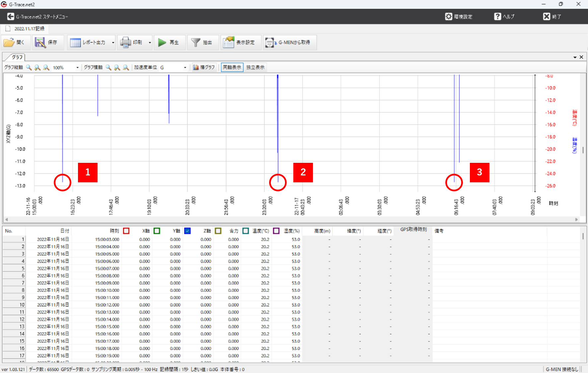Screen dimensions: 588x373
Task: Click the -13.0 Y-axis label
Action: pos(20,186)
